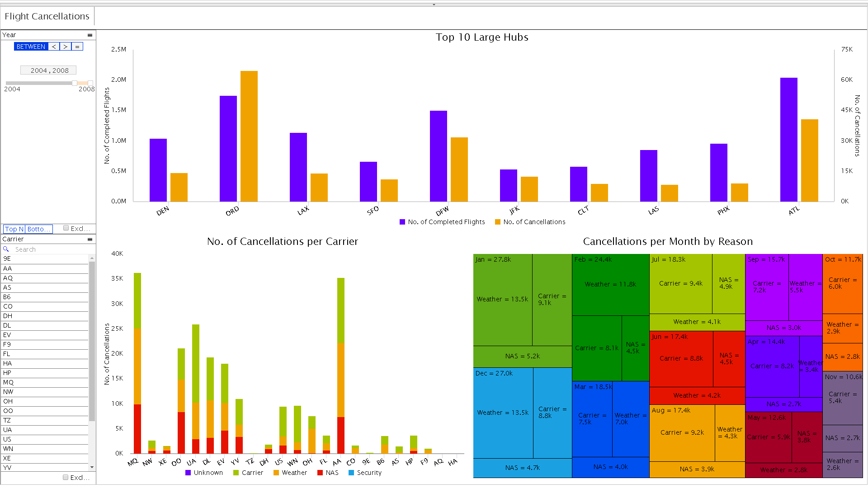
Task: Click the Completed Flights purple legend swatch
Action: [402, 222]
